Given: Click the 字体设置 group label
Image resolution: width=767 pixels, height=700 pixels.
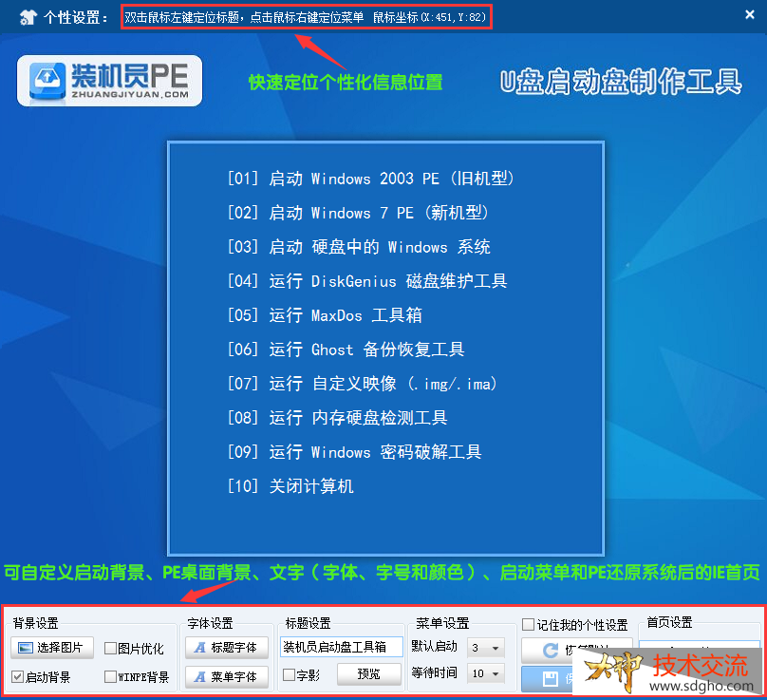Looking at the screenshot, I should (x=210, y=623).
